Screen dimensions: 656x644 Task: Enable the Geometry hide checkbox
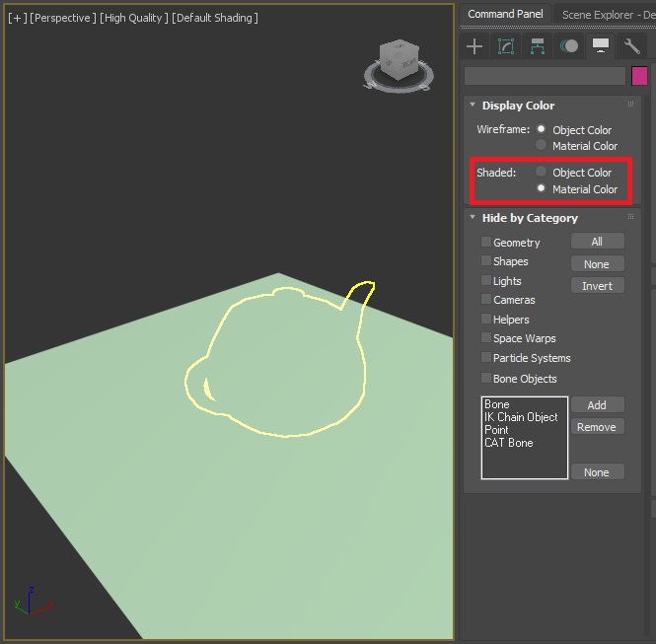485,242
